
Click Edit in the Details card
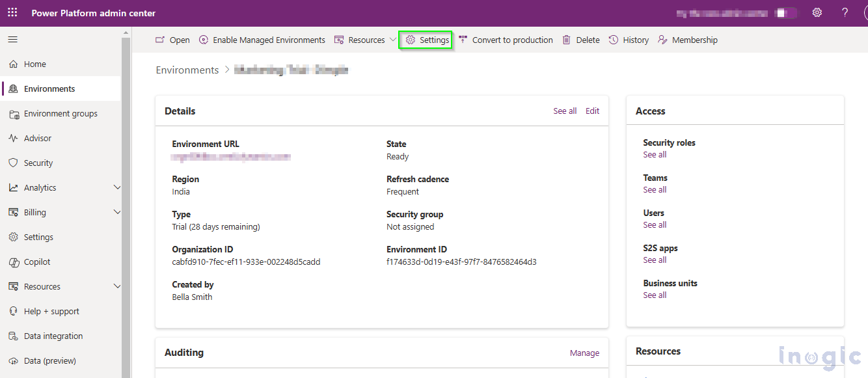592,111
